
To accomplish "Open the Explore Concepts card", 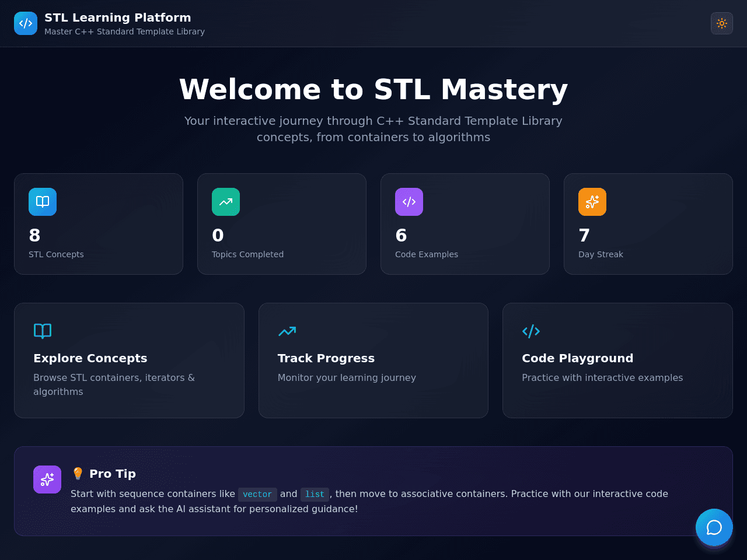I will pos(129,360).
